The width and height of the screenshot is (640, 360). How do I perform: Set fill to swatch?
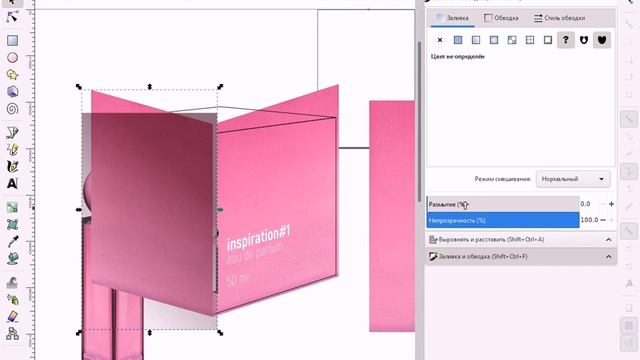pos(548,40)
